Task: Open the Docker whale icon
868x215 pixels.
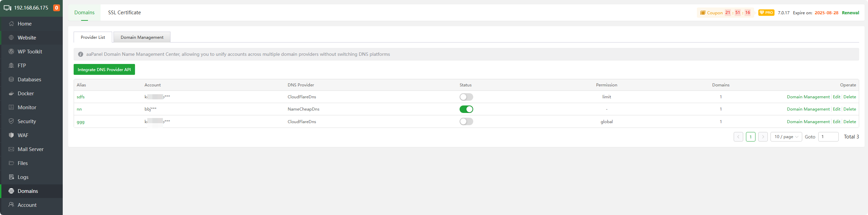Action: coord(11,94)
